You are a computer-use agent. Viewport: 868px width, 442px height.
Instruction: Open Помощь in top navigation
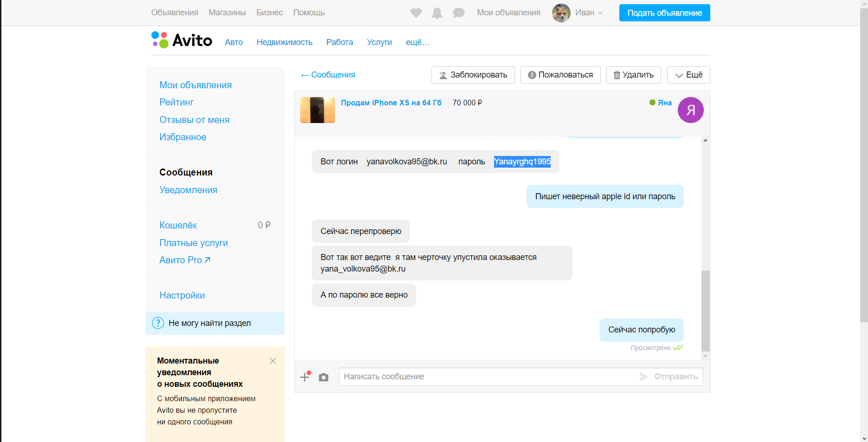click(309, 13)
